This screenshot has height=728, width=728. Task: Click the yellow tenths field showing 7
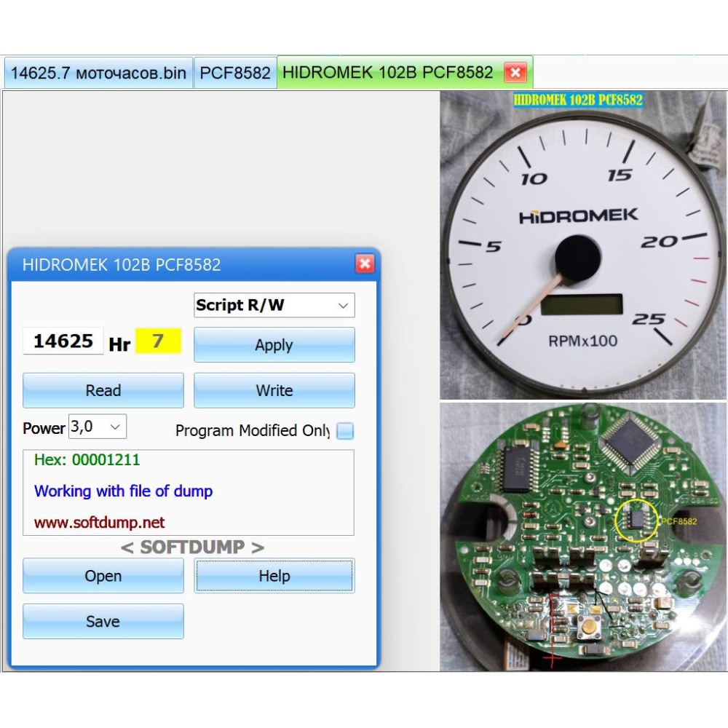[158, 341]
